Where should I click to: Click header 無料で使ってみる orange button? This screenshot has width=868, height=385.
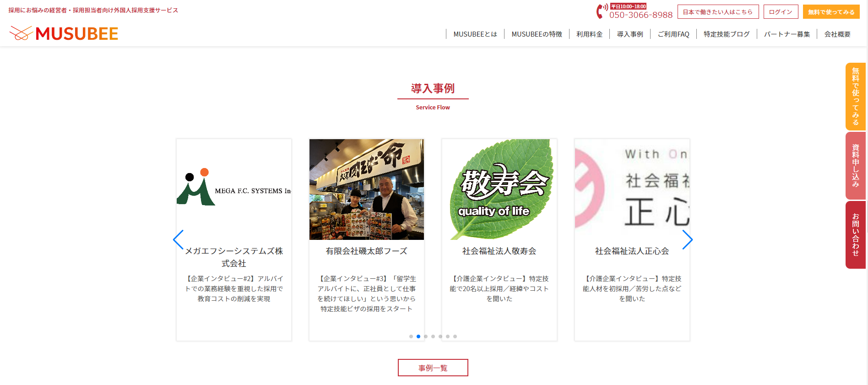tap(831, 12)
